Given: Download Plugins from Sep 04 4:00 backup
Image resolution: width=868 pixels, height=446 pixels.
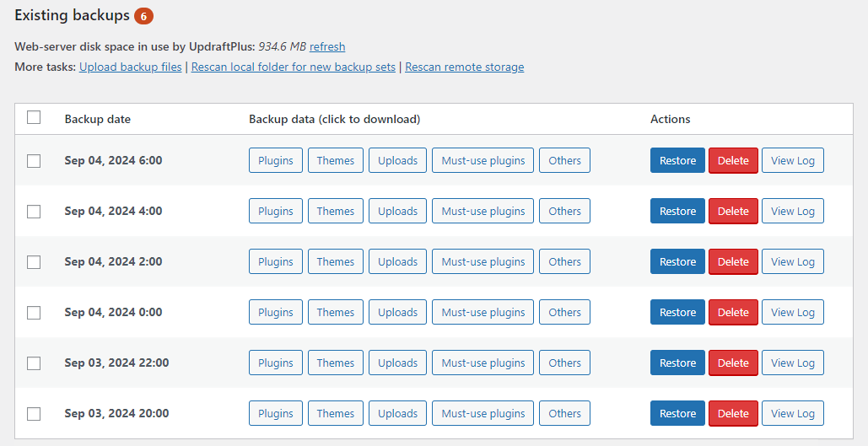Looking at the screenshot, I should 276,211.
